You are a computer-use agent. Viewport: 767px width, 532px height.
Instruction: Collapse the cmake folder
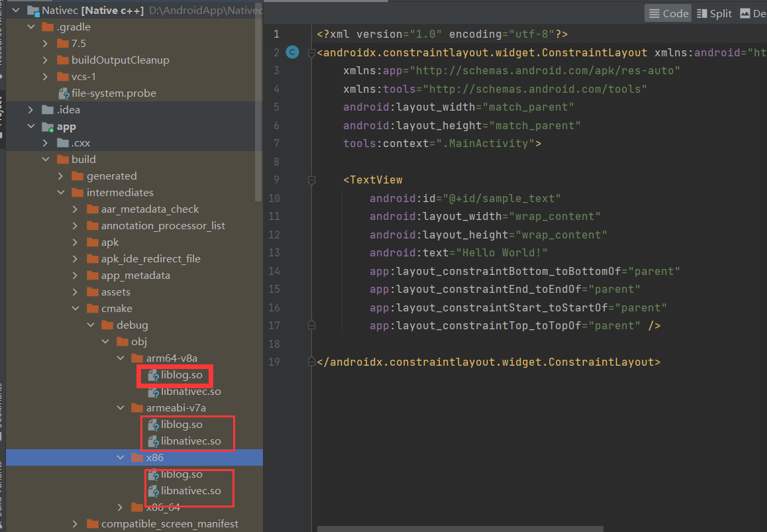click(76, 309)
